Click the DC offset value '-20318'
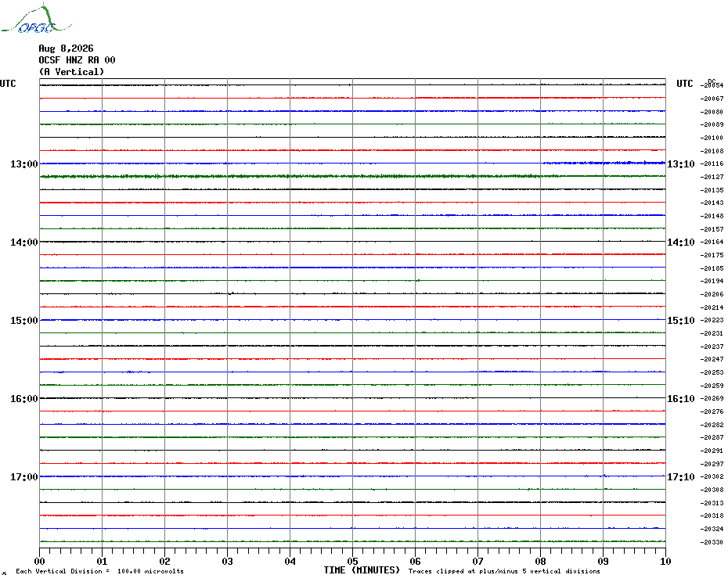Viewport: 728px width, 582px height. coord(712,516)
